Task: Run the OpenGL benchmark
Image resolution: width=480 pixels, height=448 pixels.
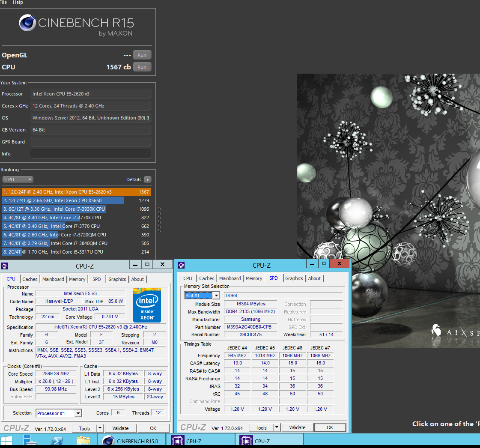Action: point(142,55)
